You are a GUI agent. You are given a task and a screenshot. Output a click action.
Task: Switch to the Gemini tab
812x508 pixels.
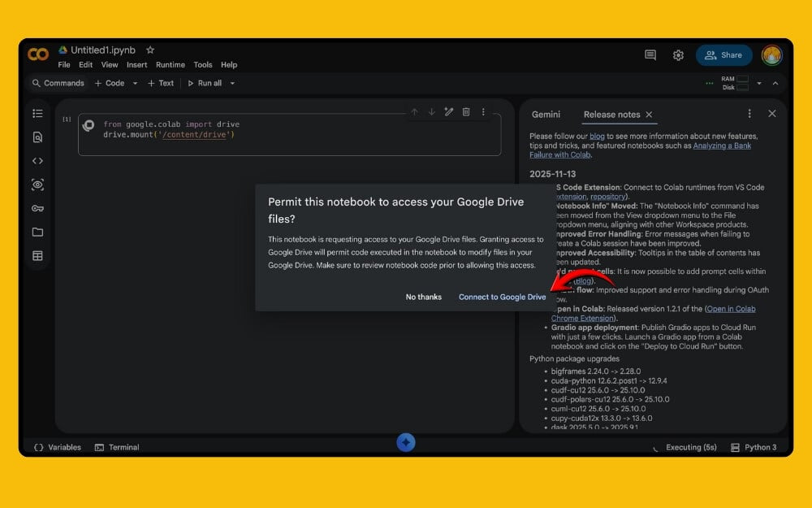click(x=546, y=115)
